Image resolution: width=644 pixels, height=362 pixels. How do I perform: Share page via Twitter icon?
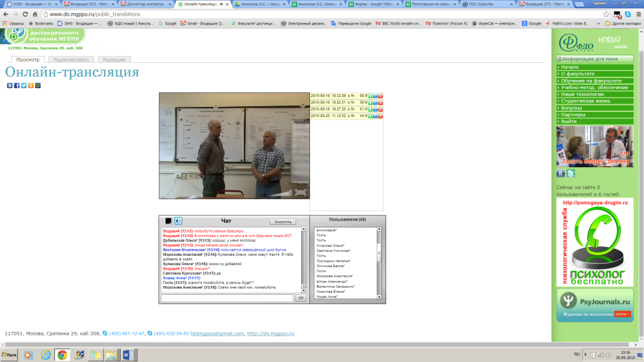click(23, 85)
